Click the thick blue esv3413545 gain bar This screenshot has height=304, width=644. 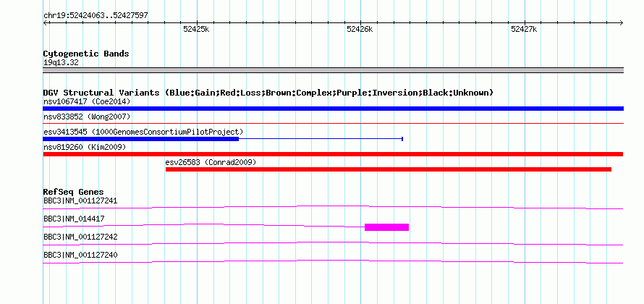tap(141, 139)
